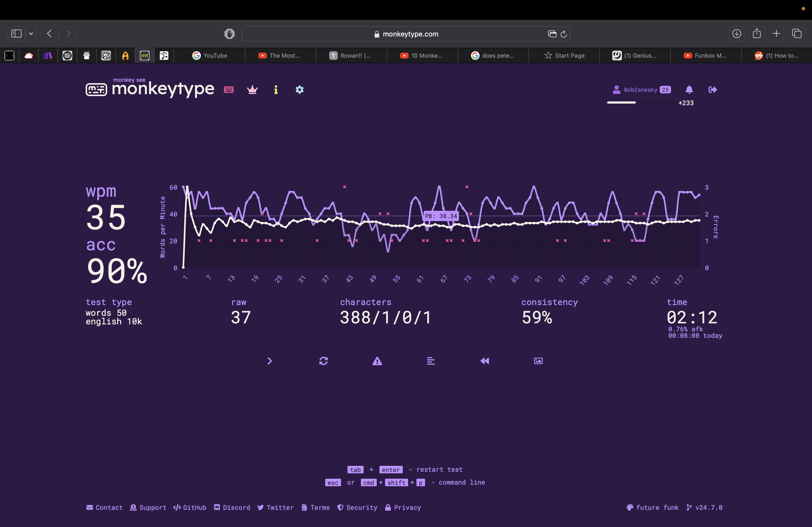This screenshot has height=527, width=812.
Task: Expand Safari sidebar options dropdown arrow
Action: [x=31, y=34]
